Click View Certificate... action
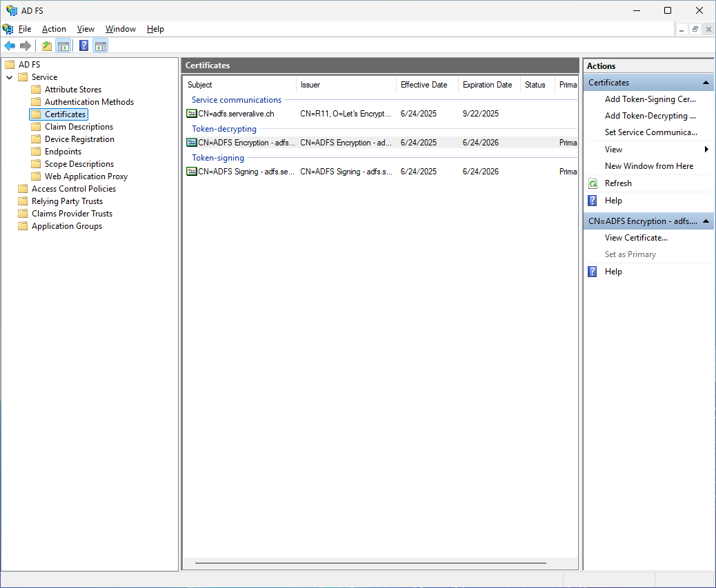This screenshot has width=716, height=588. [x=636, y=238]
